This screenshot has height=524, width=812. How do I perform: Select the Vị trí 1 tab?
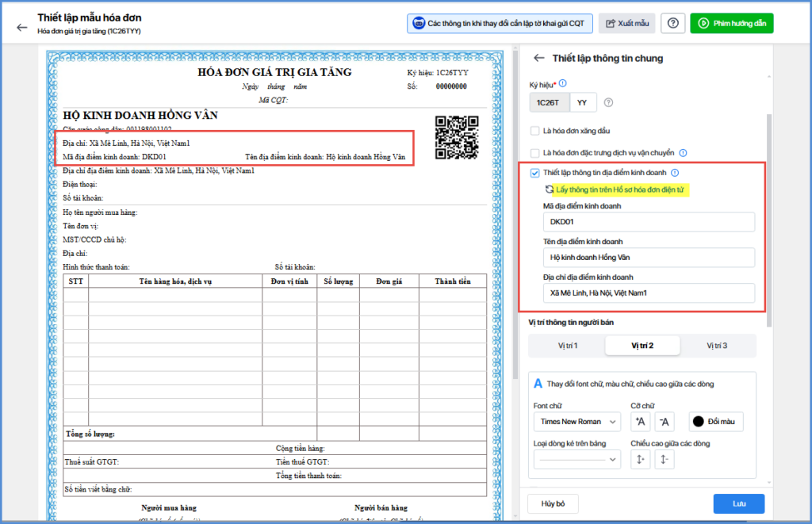(x=568, y=346)
